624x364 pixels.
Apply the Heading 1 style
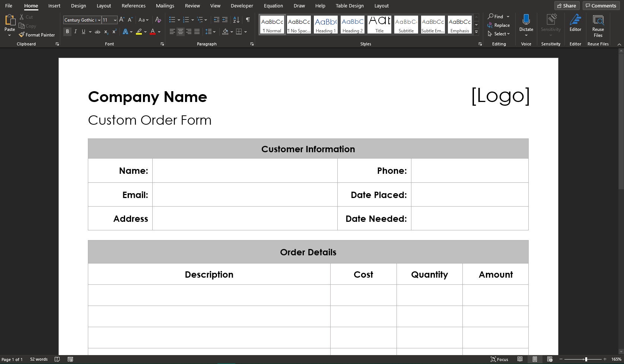click(x=326, y=25)
